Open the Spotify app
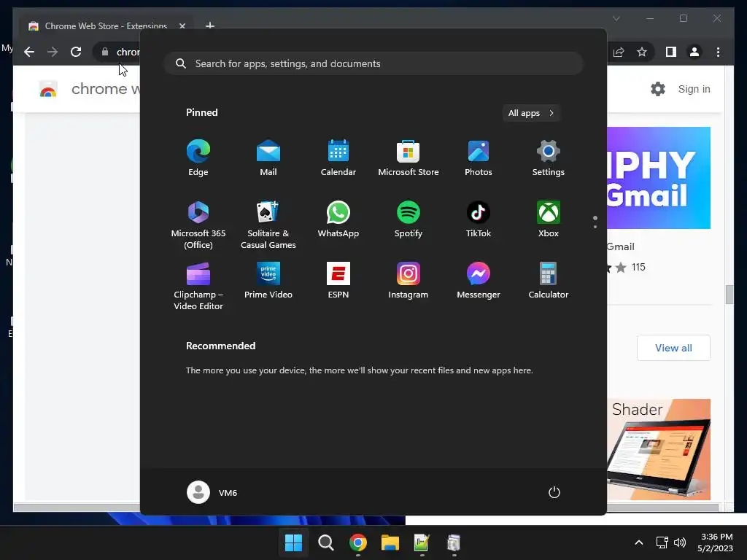This screenshot has height=560, width=747. [409, 219]
